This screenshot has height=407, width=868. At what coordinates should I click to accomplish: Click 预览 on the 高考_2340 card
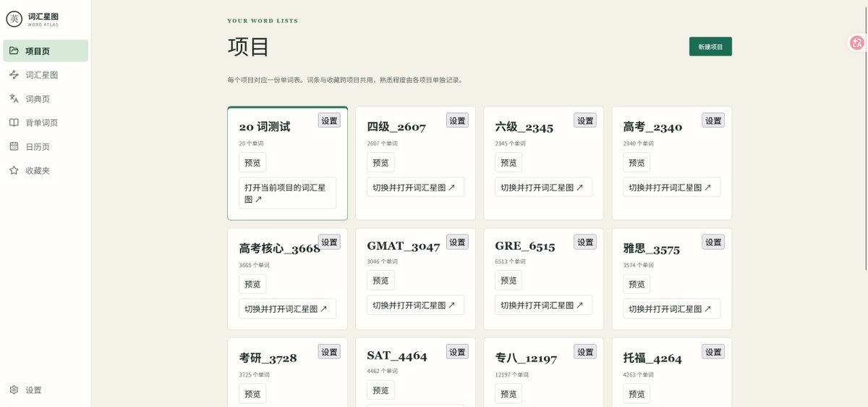637,162
